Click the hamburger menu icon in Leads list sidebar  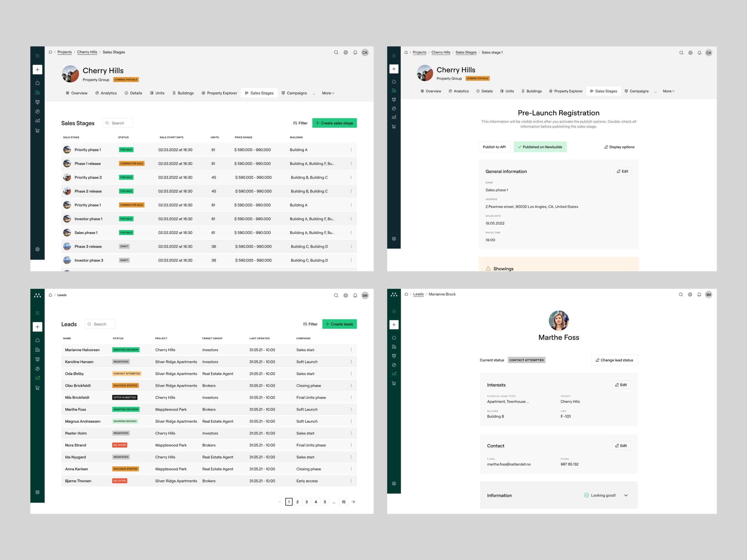coord(37,313)
